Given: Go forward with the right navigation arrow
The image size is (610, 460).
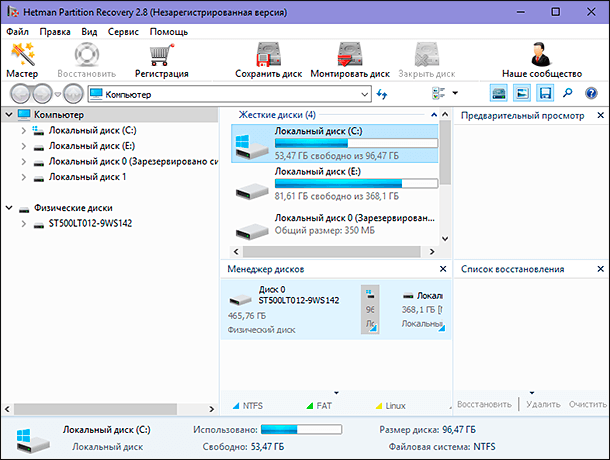Looking at the screenshot, I should tap(42, 94).
